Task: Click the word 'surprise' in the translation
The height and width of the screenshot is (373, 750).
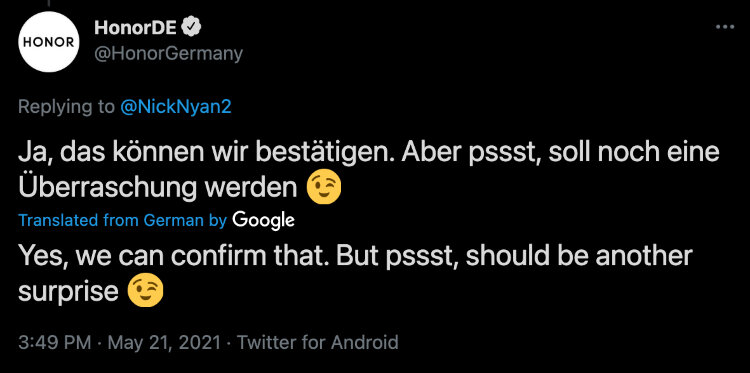Action: click(68, 293)
